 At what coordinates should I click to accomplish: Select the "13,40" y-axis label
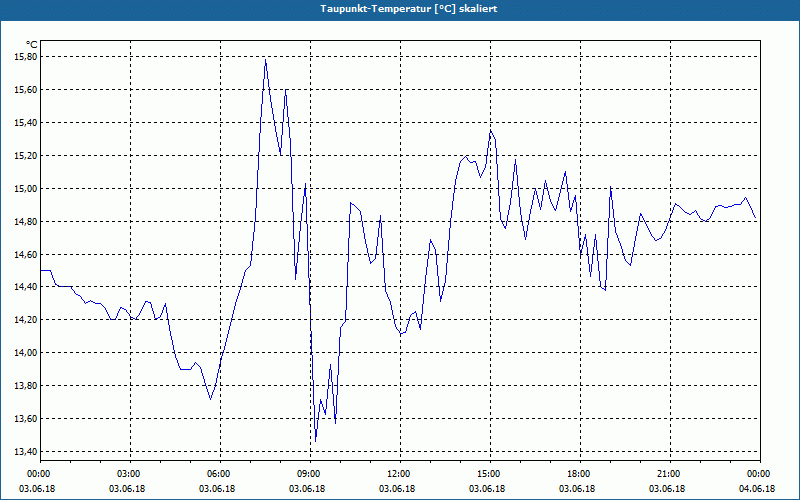tap(26, 452)
